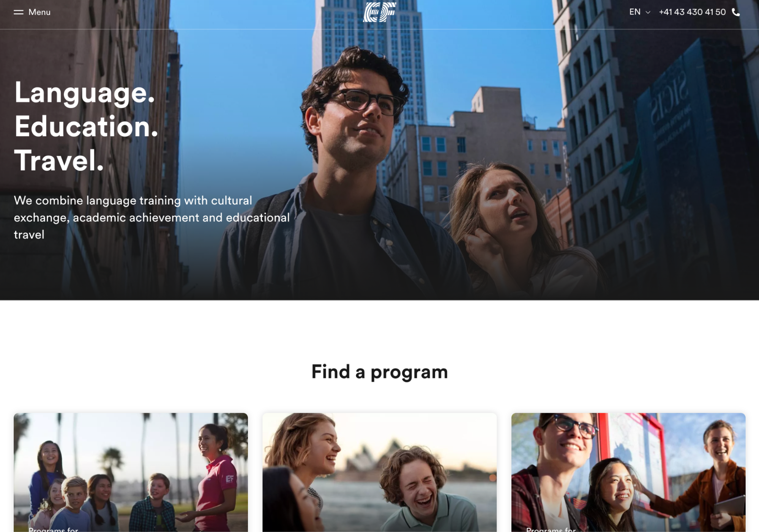Click the EF badge on the pink polo shirt
This screenshot has height=532, width=759.
coord(230,479)
